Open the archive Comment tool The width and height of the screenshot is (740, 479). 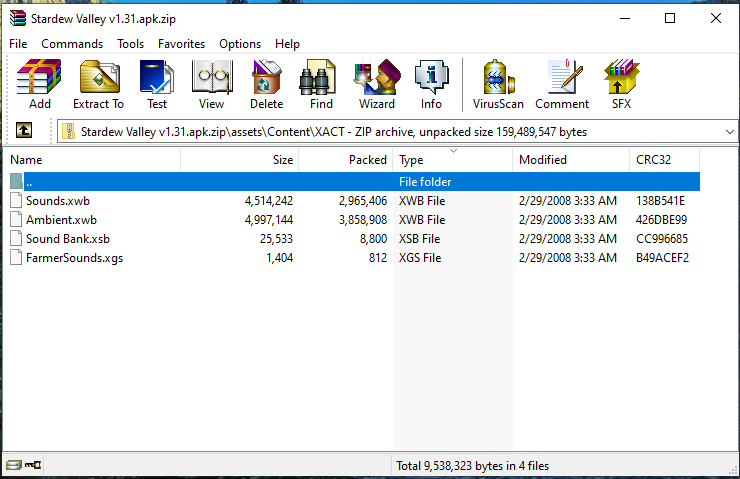tap(562, 84)
